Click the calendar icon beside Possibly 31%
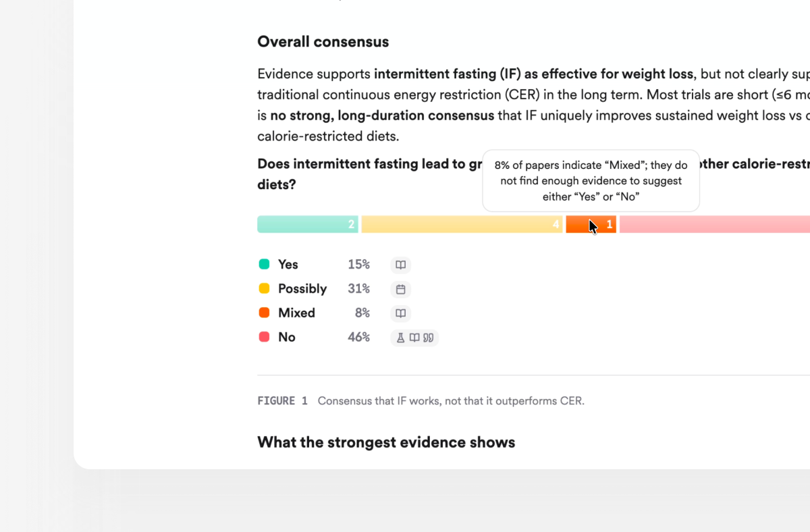The height and width of the screenshot is (532, 810). (400, 289)
